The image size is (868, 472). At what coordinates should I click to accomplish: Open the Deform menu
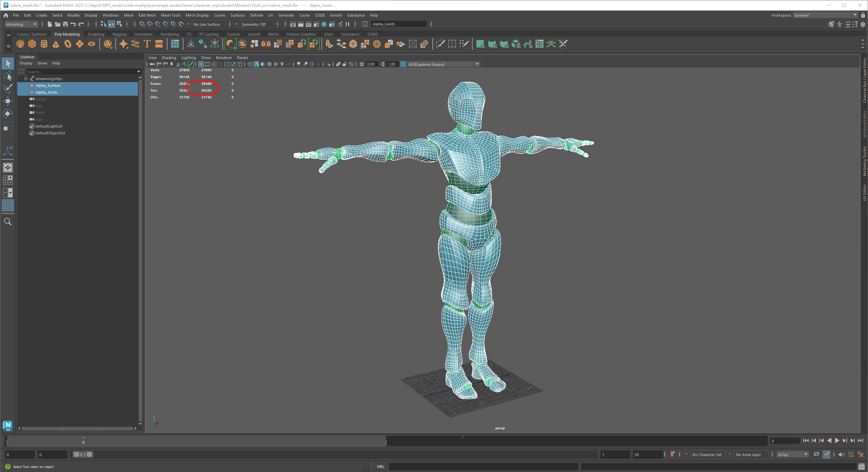pyautogui.click(x=256, y=15)
